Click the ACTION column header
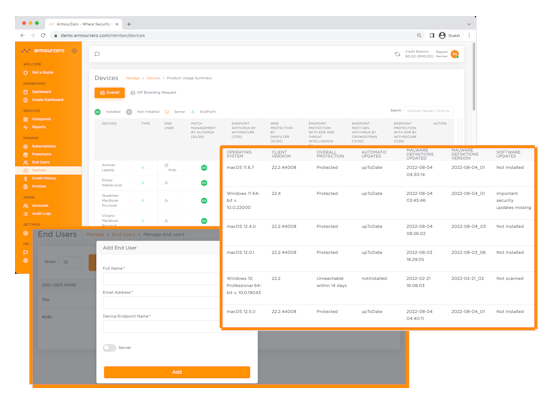 click(440, 123)
